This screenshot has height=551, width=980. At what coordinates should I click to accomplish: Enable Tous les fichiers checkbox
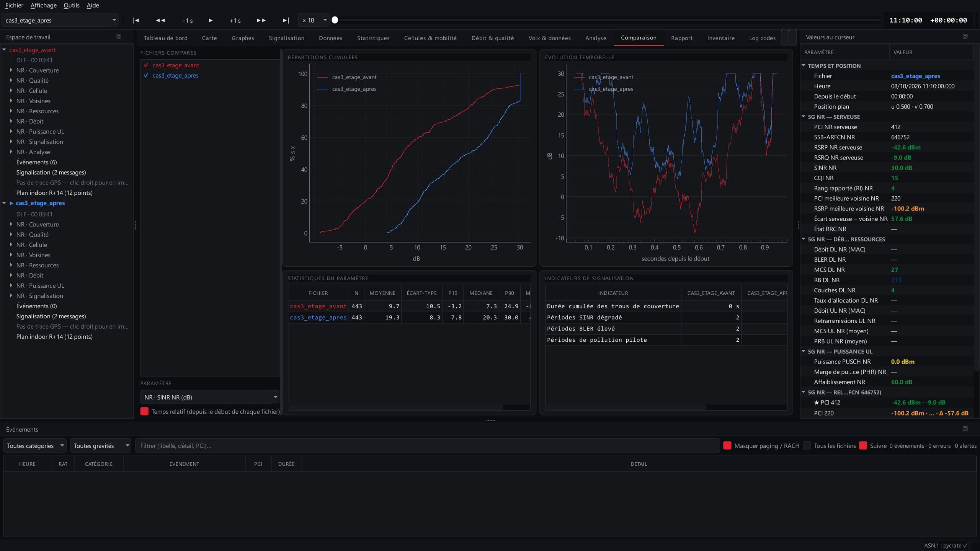click(x=807, y=445)
